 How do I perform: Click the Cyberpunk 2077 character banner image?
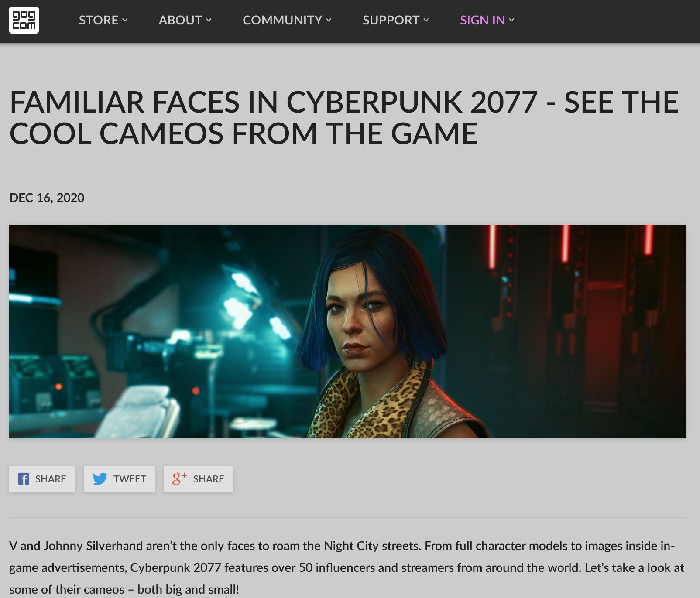(x=347, y=331)
